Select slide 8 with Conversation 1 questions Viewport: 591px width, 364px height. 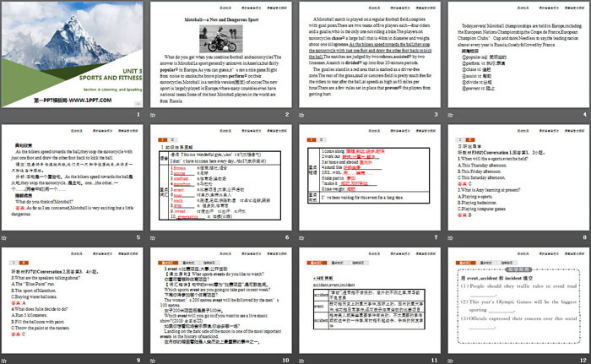tap(518, 177)
